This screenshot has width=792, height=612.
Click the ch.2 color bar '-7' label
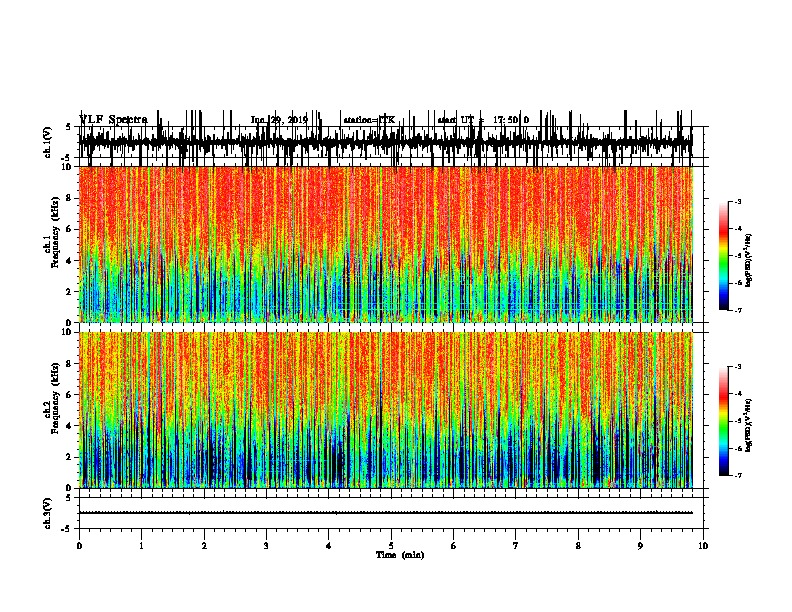tap(737, 475)
